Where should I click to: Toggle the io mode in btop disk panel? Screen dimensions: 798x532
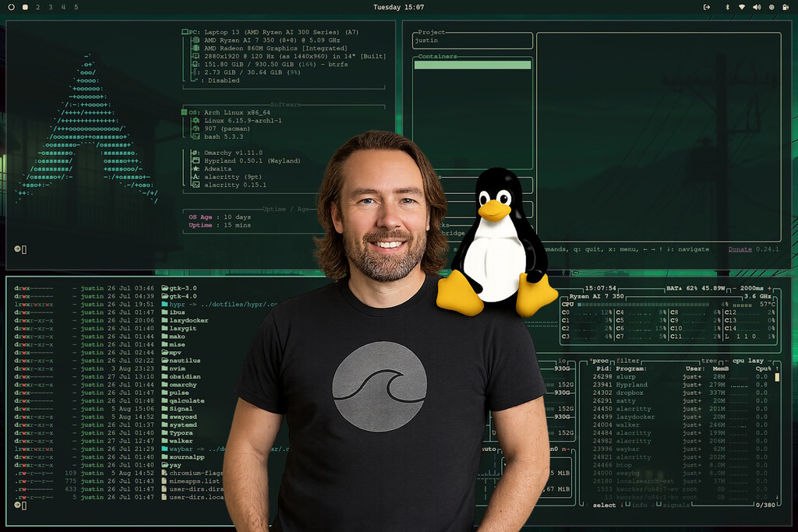561,361
